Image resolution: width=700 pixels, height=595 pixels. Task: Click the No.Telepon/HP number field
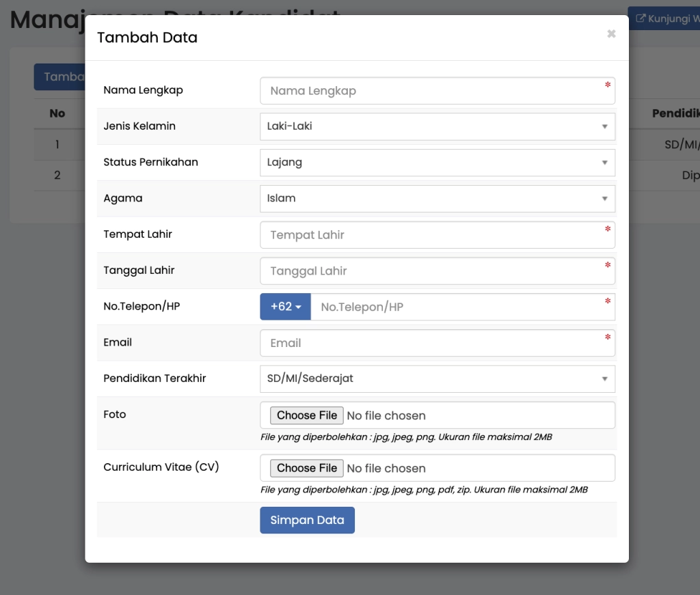461,307
